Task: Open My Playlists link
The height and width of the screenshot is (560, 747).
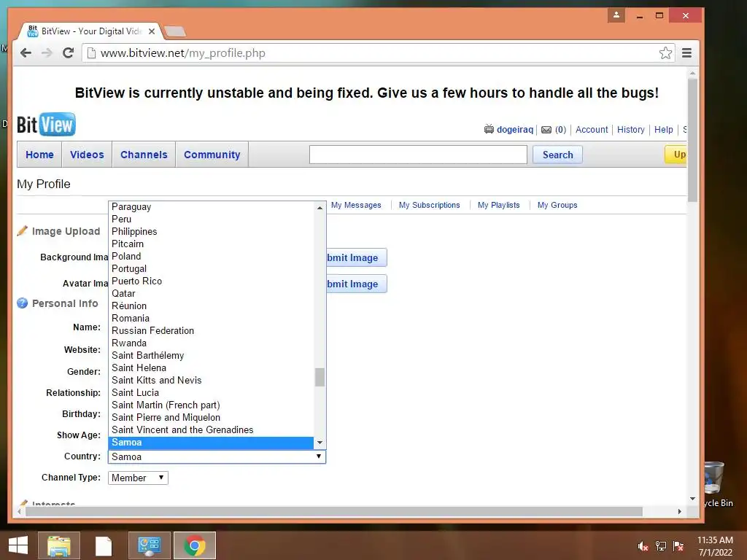Action: coord(498,205)
